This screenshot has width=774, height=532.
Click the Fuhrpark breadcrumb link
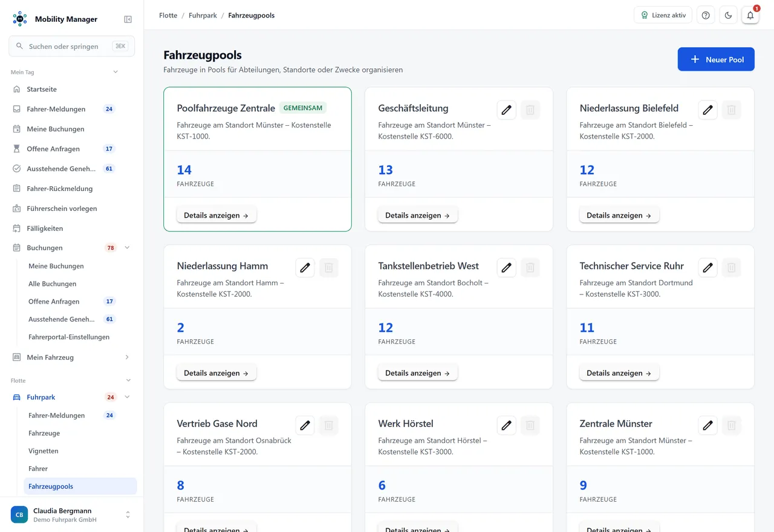point(203,16)
